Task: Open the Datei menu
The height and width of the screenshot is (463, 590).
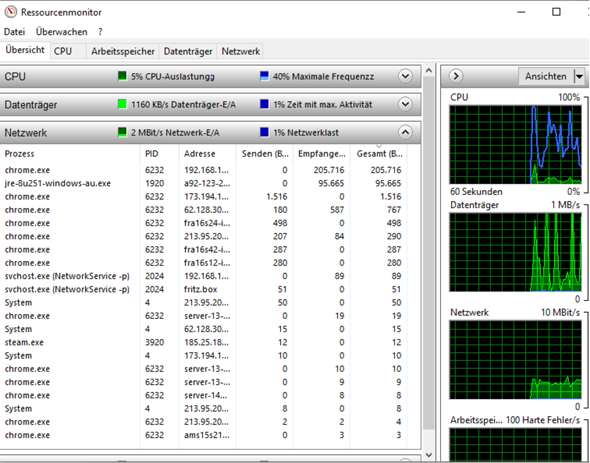Action: 14,32
